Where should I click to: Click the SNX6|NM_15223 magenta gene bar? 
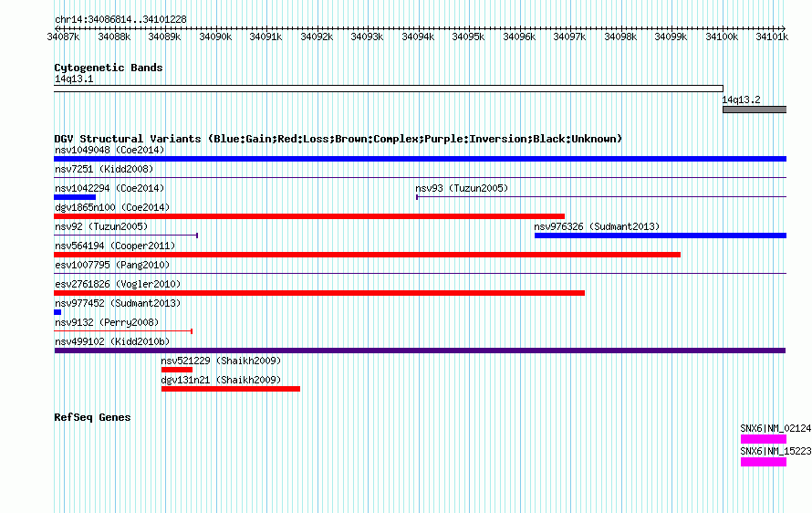coord(764,462)
